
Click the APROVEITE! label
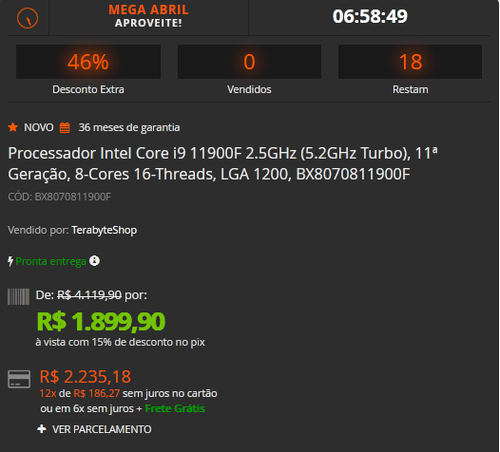[148, 23]
